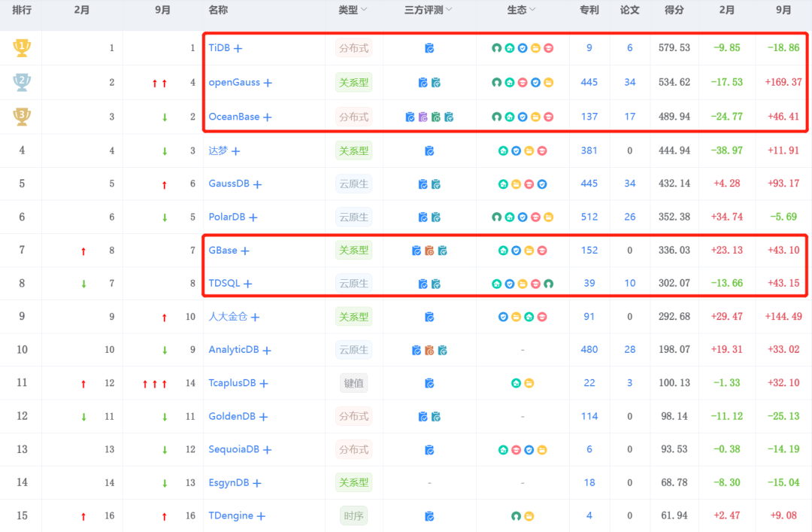Click the evaluation badge in 达梦 row
Image resolution: width=812 pixels, height=532 pixels.
pos(429,151)
